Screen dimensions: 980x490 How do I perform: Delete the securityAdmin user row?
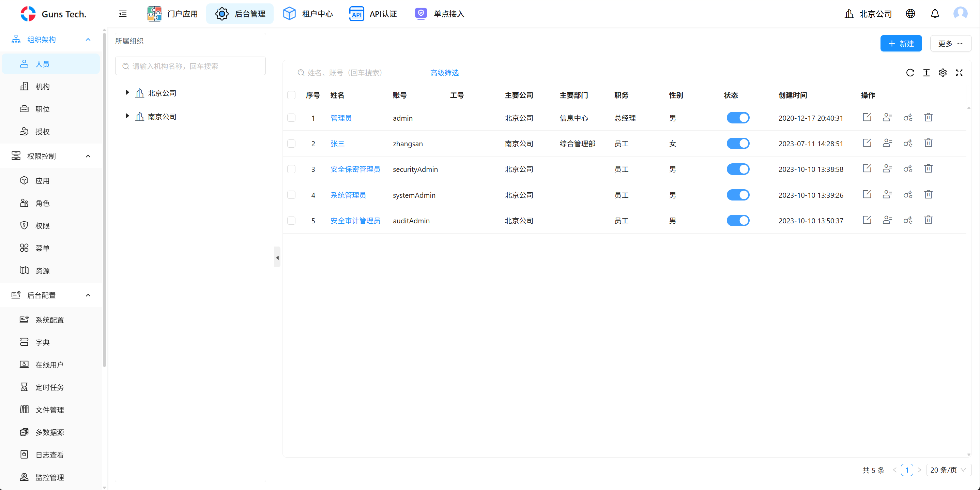coord(928,168)
